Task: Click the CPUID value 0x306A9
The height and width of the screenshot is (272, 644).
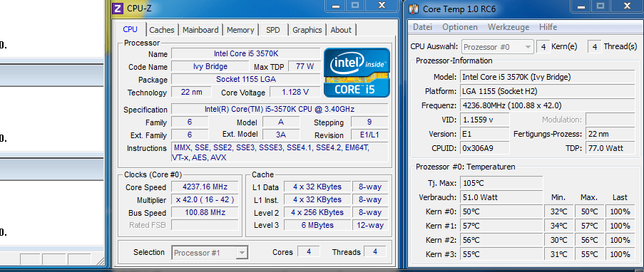Action: point(485,148)
